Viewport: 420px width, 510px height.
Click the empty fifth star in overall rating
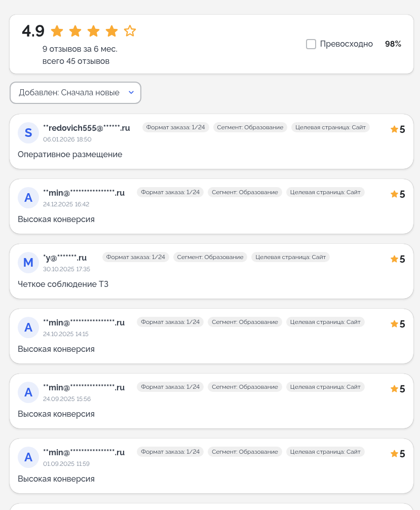(x=130, y=31)
